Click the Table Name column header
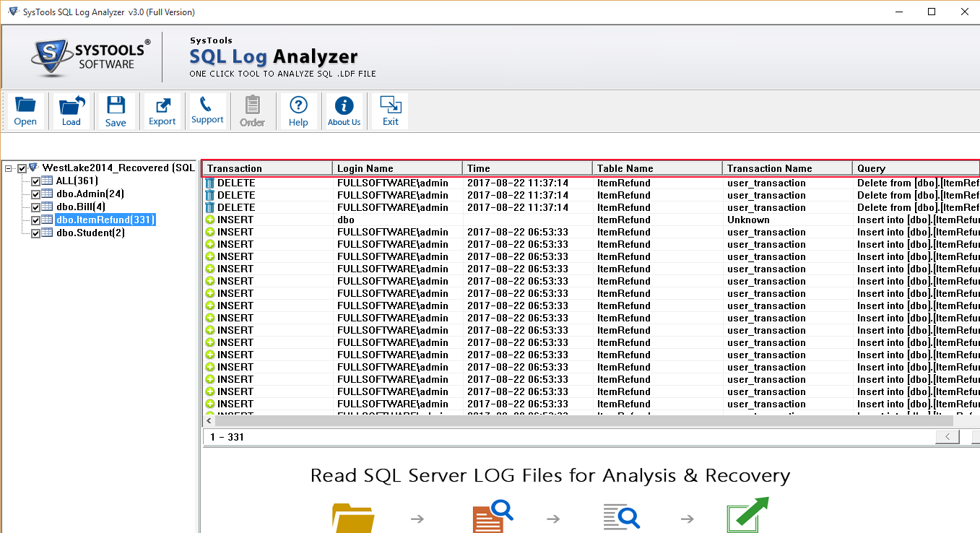The height and width of the screenshot is (533, 980). [x=657, y=168]
